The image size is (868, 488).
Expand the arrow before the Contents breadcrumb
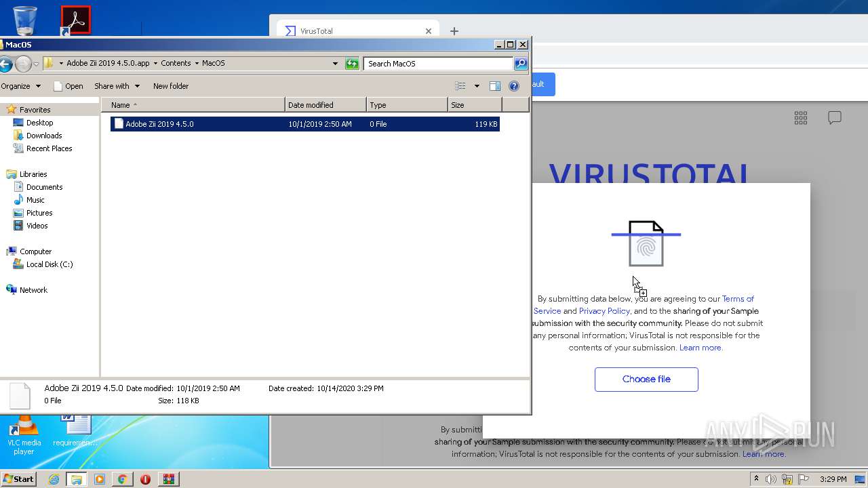pos(155,63)
